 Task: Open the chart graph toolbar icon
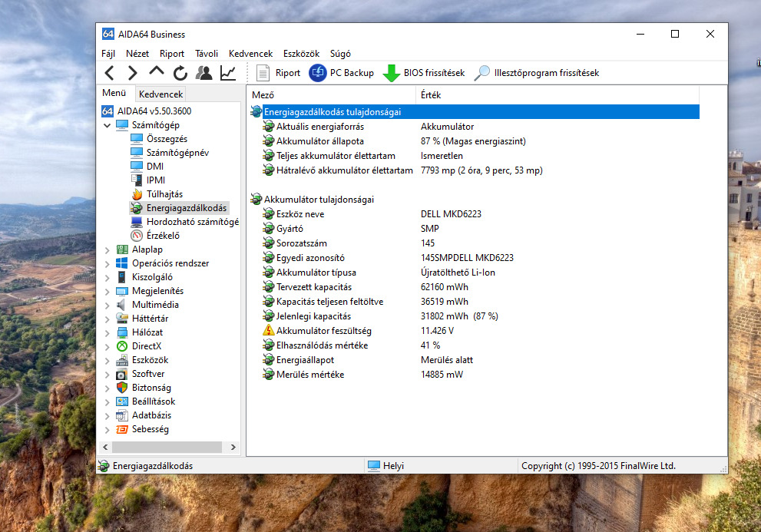227,73
